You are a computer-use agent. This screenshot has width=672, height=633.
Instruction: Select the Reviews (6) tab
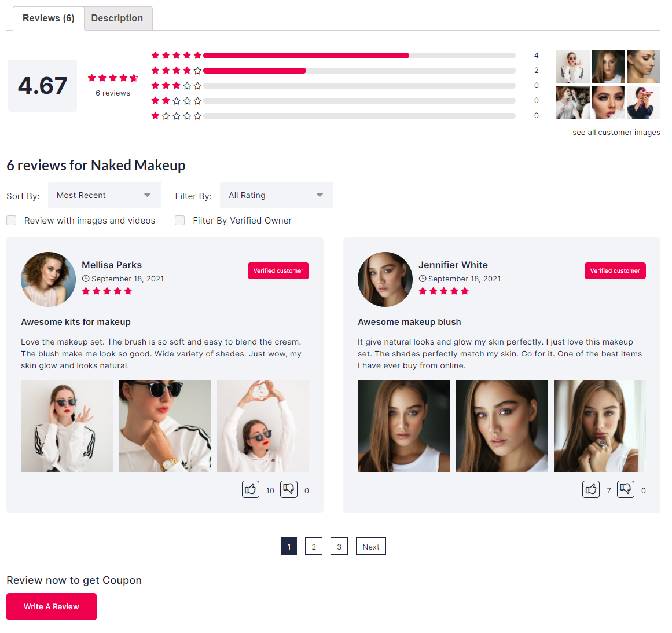coord(49,19)
